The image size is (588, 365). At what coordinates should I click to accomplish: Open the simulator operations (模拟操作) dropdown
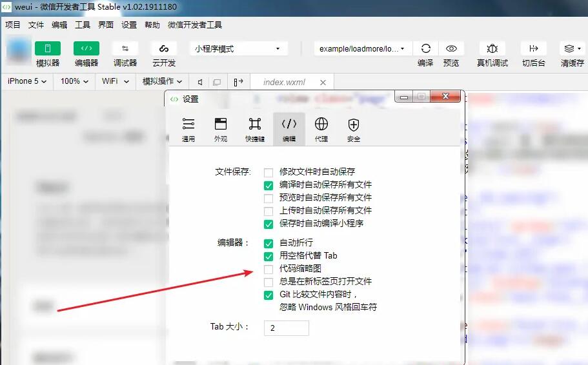(163, 81)
